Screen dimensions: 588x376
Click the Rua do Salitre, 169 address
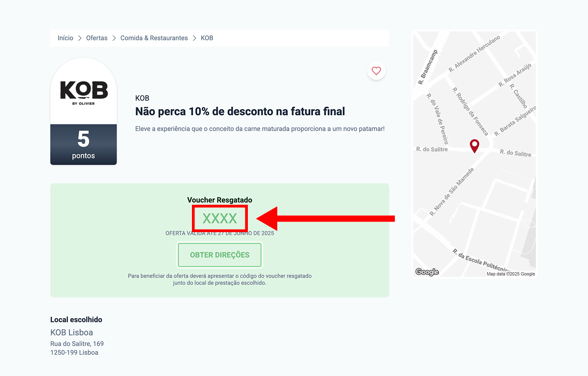[77, 344]
